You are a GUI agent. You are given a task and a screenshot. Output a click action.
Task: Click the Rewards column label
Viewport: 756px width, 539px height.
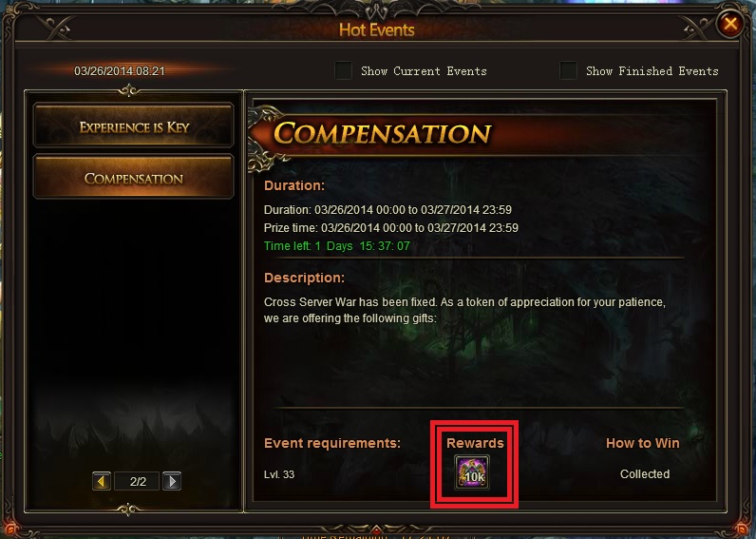coord(475,443)
